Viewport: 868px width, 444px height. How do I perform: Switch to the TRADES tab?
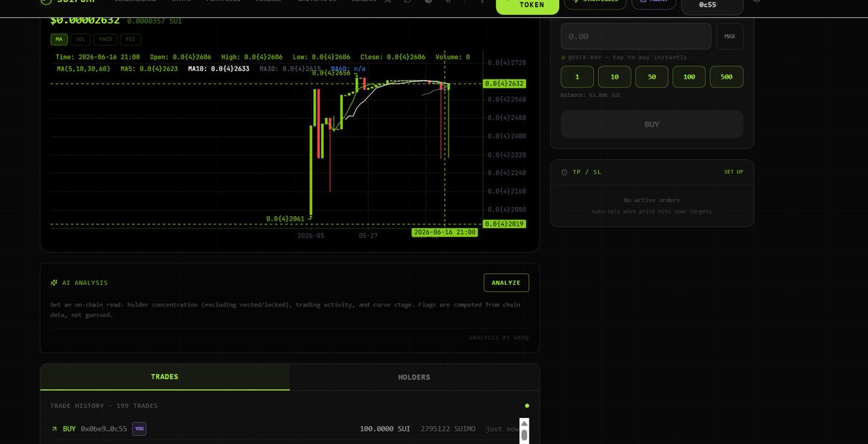point(165,377)
